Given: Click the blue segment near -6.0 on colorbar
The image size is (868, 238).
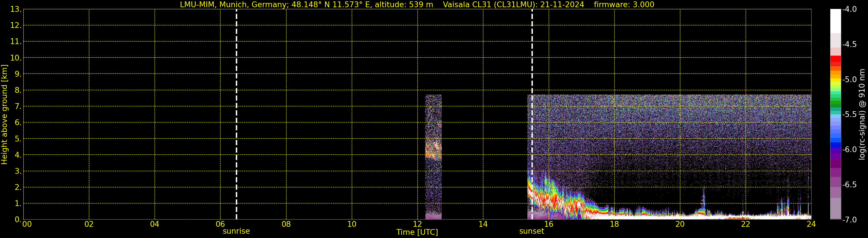Looking at the screenshot, I should (x=835, y=145).
